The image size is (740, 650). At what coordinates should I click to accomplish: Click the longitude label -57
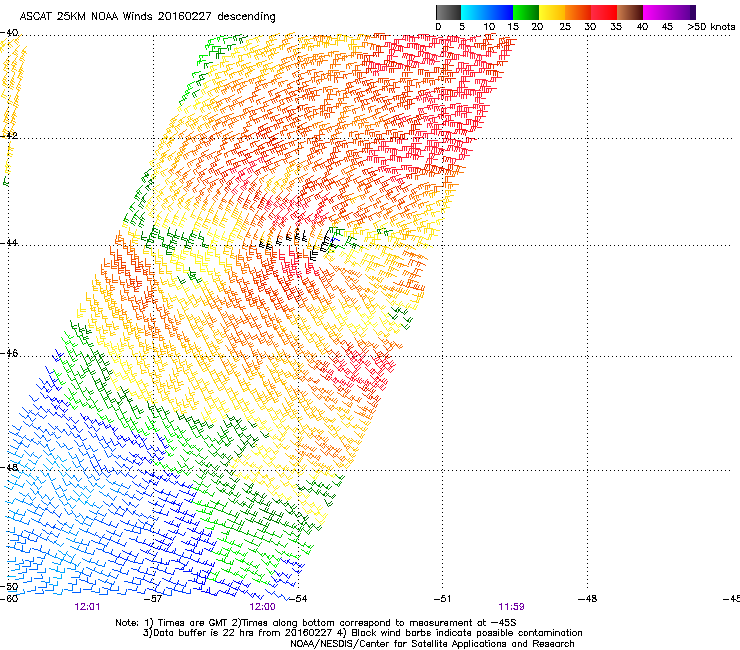[153, 599]
